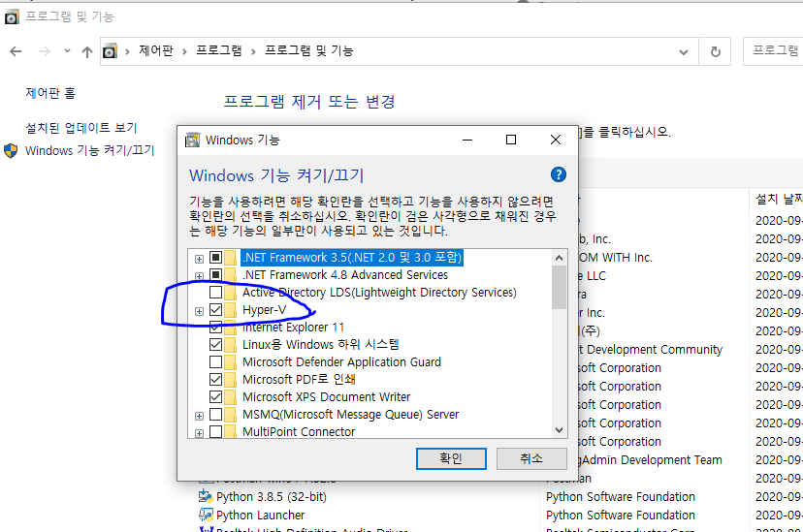Select 제어판 breadcrumb in address bar

tap(156, 50)
